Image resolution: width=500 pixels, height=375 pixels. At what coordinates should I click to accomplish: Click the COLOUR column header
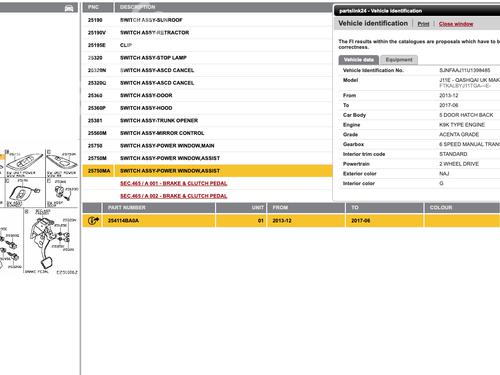tap(462, 208)
